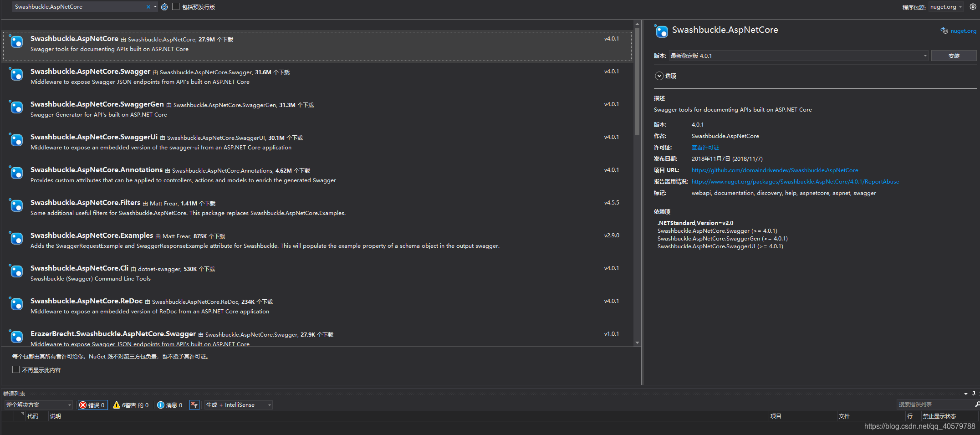Click inside the package search input field

[x=80, y=7]
